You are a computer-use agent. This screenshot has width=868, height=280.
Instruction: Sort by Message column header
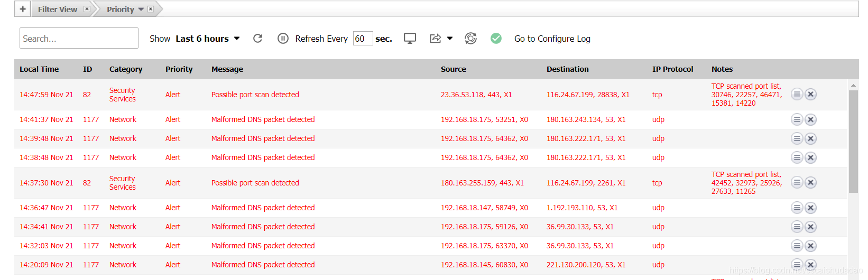click(x=227, y=69)
